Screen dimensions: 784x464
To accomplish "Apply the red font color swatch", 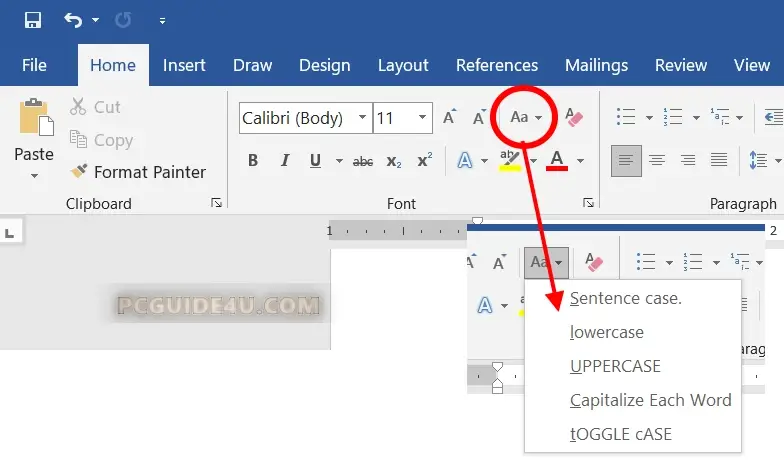I will [557, 161].
